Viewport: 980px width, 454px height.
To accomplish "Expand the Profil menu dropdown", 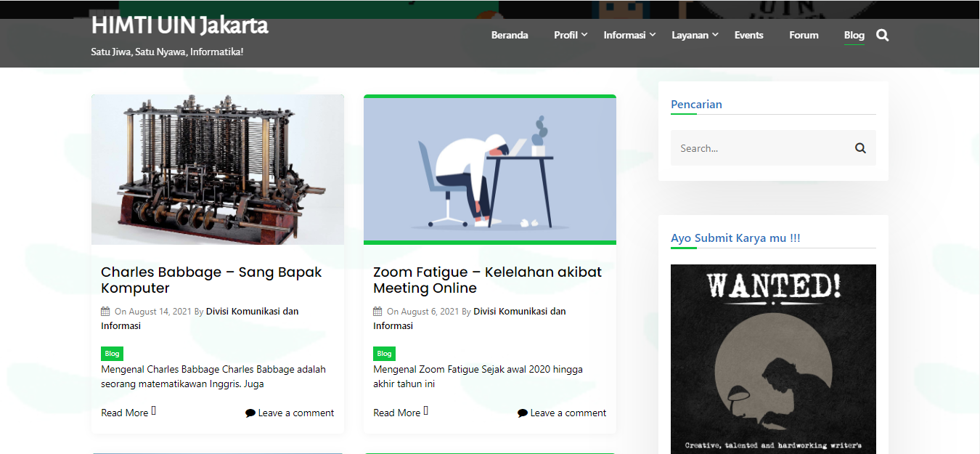I will (x=571, y=35).
